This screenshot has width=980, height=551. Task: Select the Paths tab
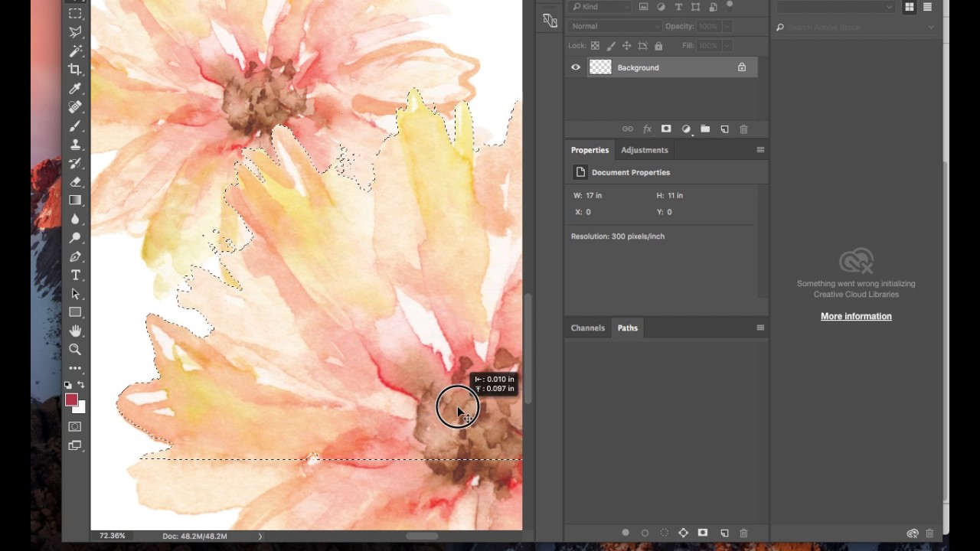click(x=628, y=328)
